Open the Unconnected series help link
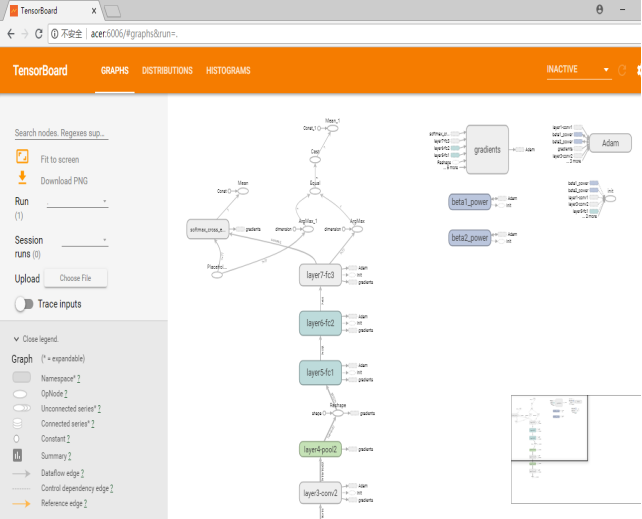Screen dimensions: 642x519 pyautogui.click(x=99, y=408)
